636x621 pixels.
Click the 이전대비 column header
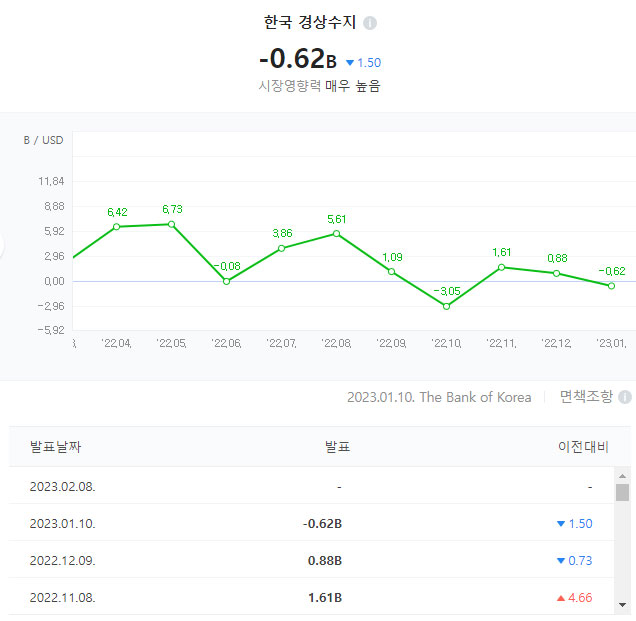pos(583,447)
